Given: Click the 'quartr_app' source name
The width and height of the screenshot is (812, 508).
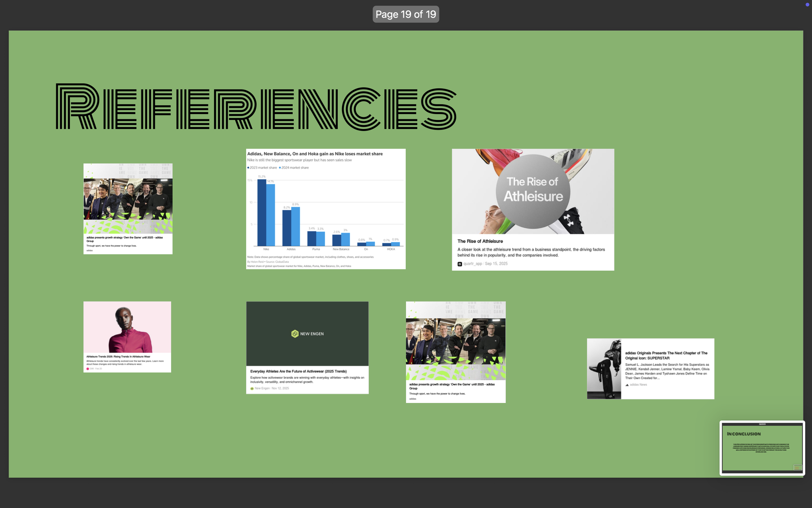Looking at the screenshot, I should [473, 264].
